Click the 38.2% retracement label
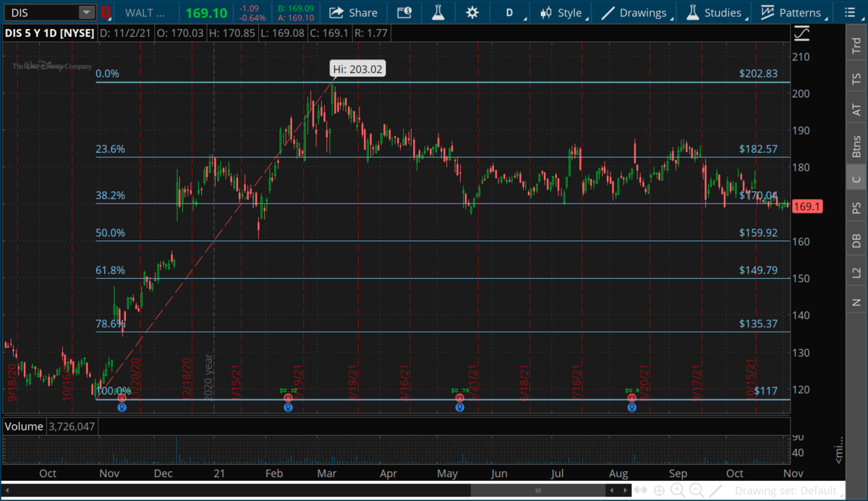868x501 pixels. tap(111, 195)
